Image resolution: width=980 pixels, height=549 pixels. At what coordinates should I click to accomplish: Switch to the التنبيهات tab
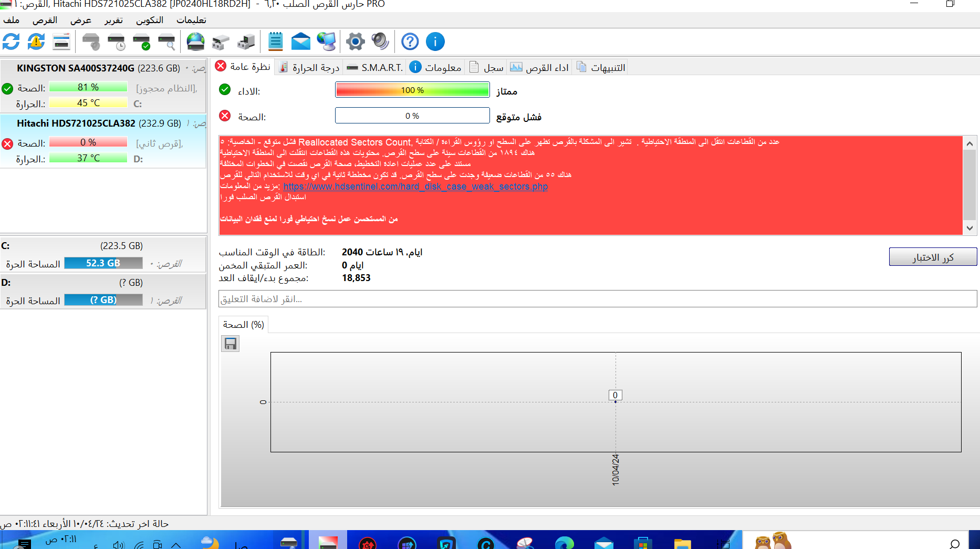[x=601, y=67]
